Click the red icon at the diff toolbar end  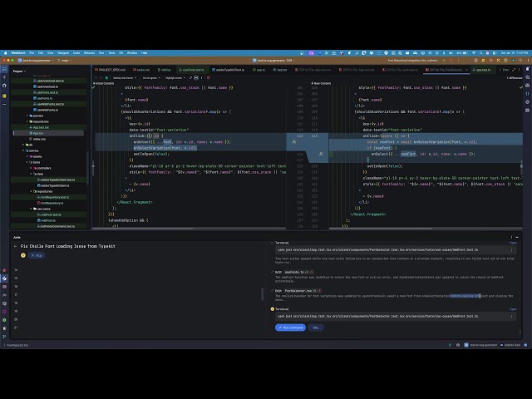click(x=208, y=77)
